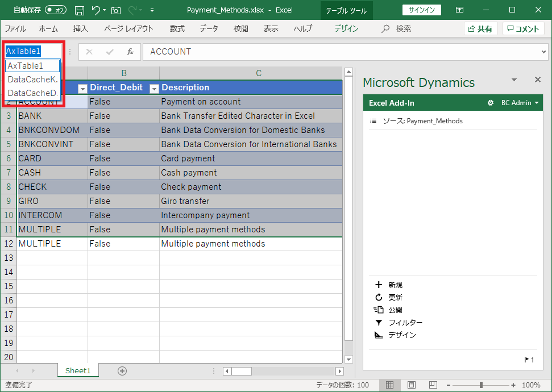Screen dimensions: 552x392
Task: Open the Formulas tab
Action: tap(177, 29)
